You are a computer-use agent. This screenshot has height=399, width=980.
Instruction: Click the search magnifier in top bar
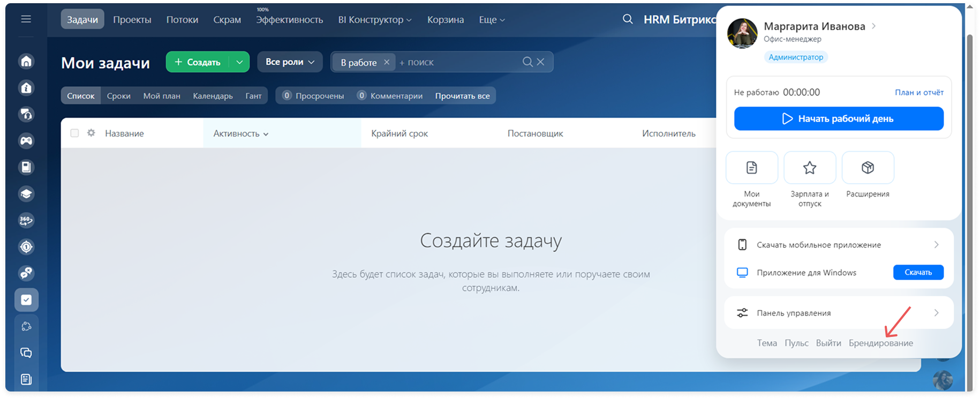click(628, 20)
